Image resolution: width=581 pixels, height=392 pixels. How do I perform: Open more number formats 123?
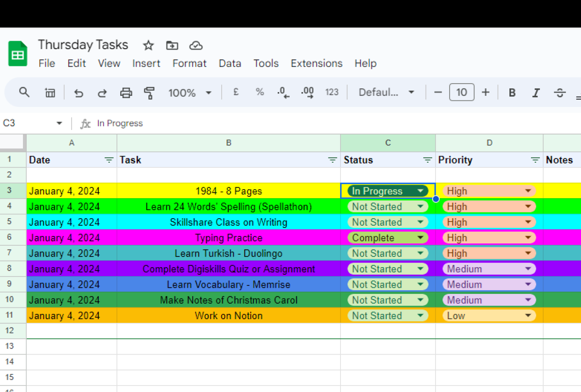coord(332,93)
